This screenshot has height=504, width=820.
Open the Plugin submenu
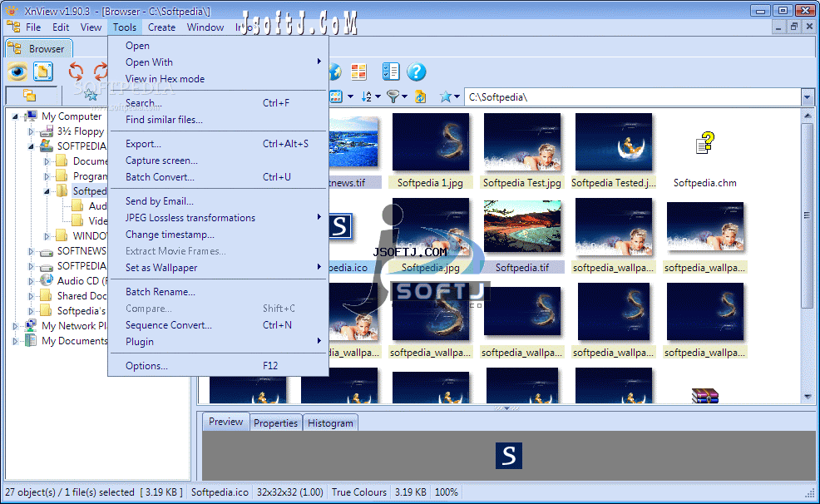coord(218,341)
